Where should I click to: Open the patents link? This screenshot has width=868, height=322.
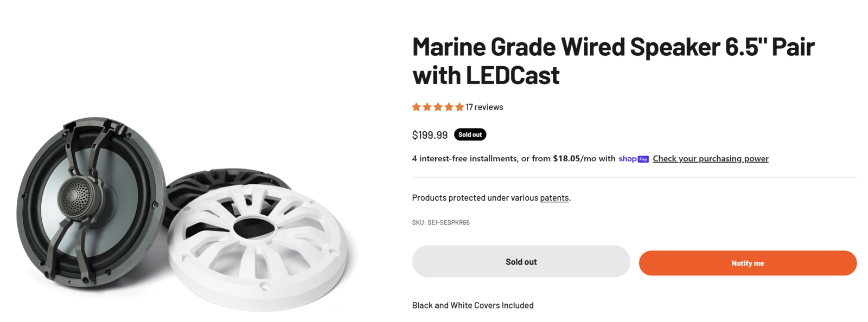point(554,198)
